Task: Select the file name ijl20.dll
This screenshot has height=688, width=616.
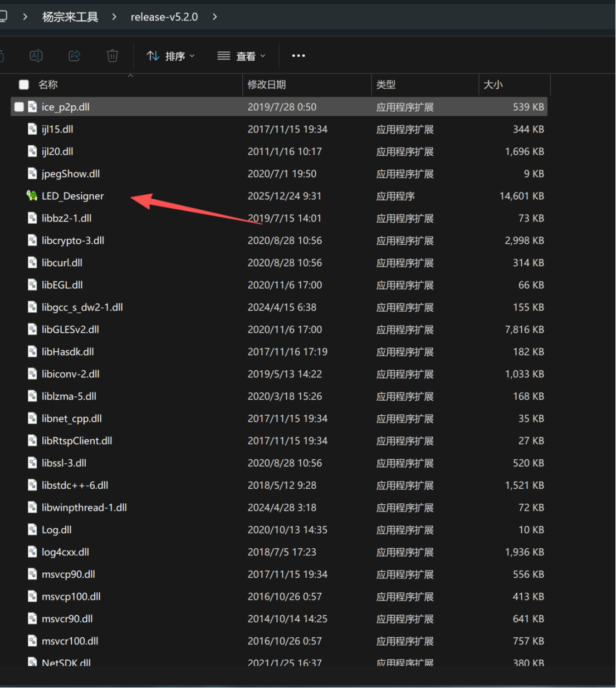Action: point(57,151)
